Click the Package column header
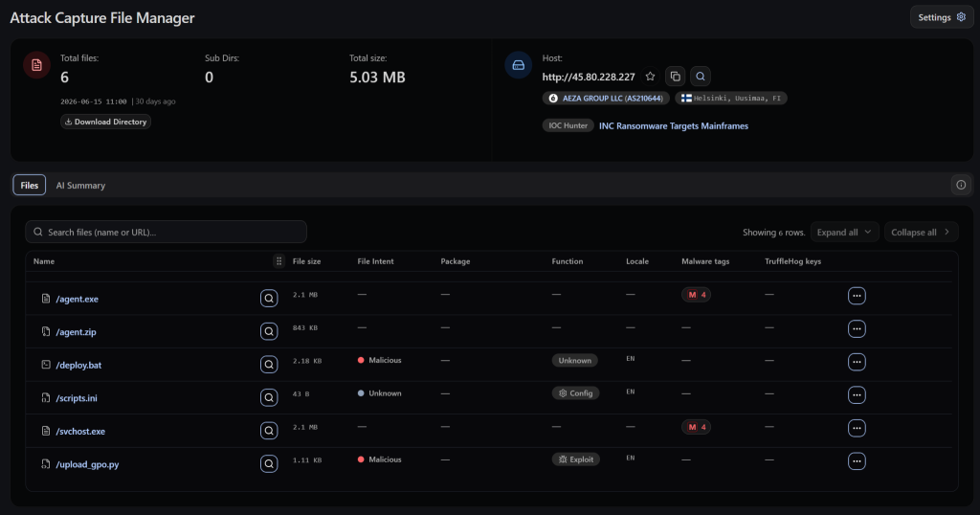The width and height of the screenshot is (980, 515). (455, 261)
